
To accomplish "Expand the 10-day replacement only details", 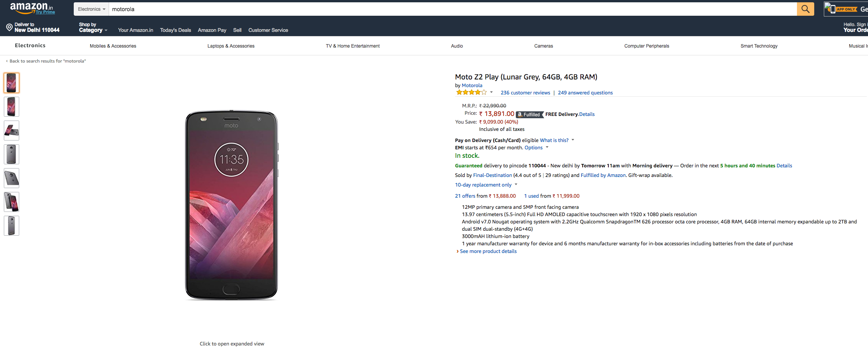I will [x=486, y=185].
